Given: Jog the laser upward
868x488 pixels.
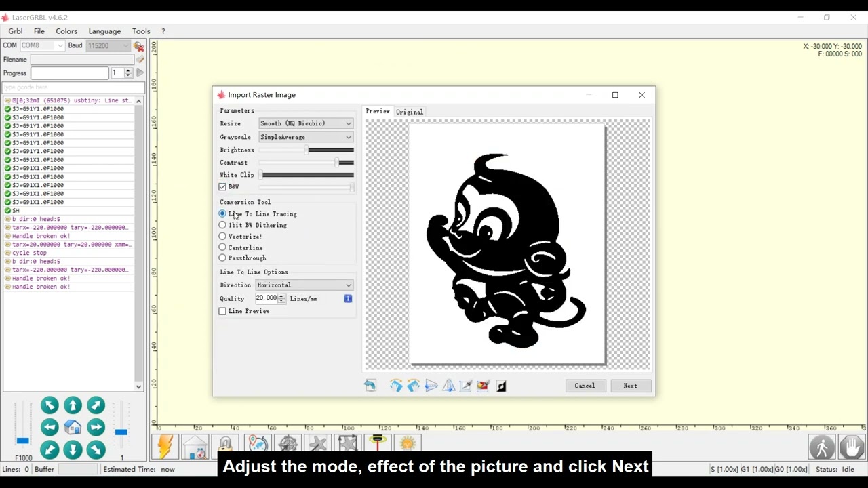Looking at the screenshot, I should (x=73, y=405).
